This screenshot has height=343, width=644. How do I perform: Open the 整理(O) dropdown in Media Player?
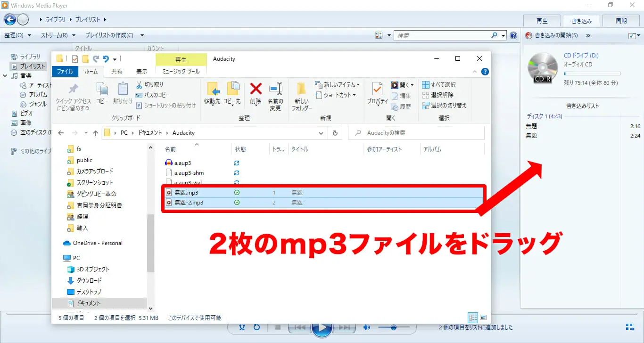click(17, 35)
